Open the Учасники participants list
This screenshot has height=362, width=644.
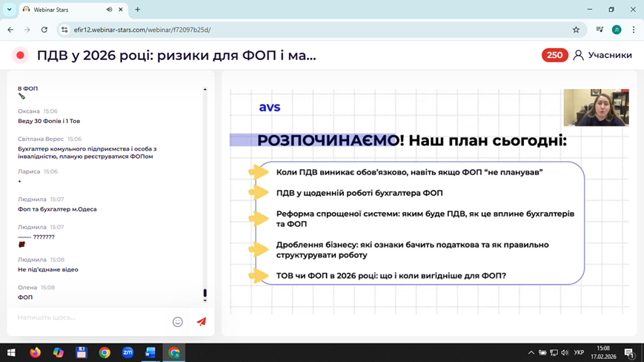click(602, 55)
